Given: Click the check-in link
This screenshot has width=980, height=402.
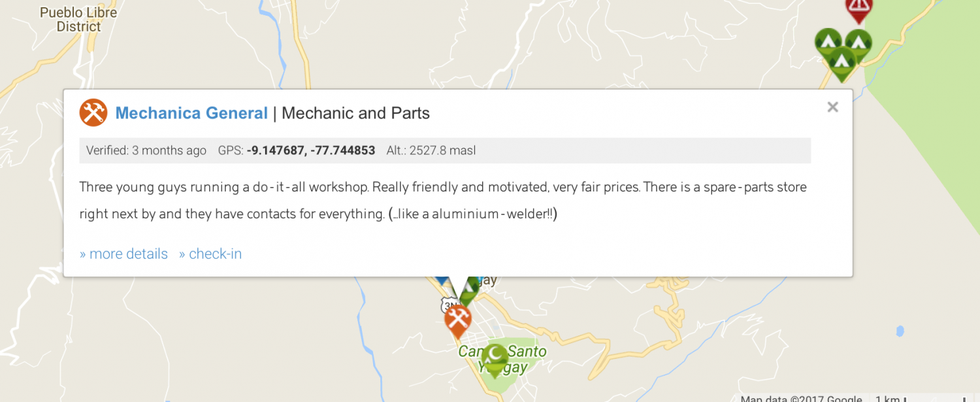Looking at the screenshot, I should (210, 254).
